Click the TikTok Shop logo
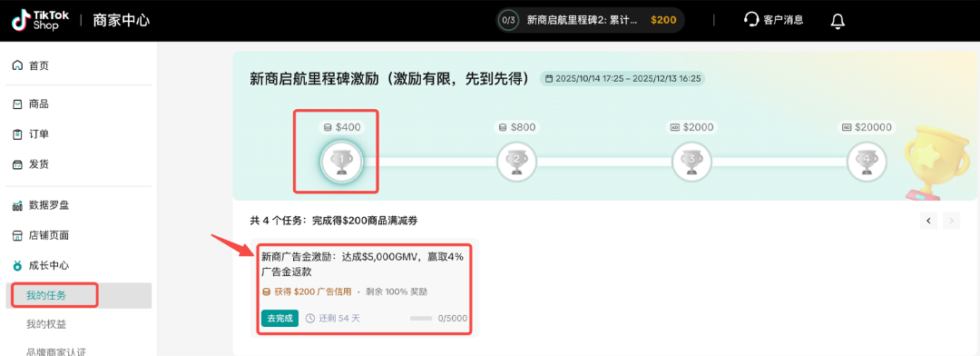 pos(40,20)
